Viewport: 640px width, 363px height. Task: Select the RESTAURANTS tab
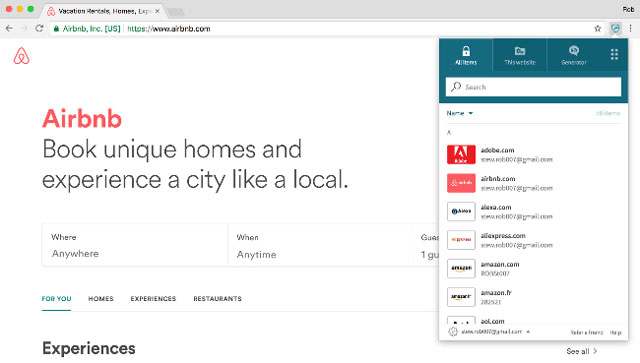pos(217,299)
